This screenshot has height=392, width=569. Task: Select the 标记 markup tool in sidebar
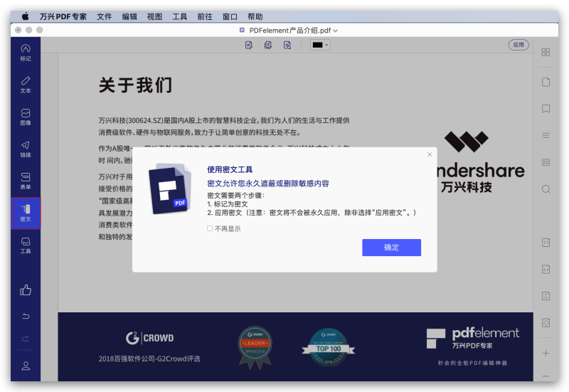(26, 53)
